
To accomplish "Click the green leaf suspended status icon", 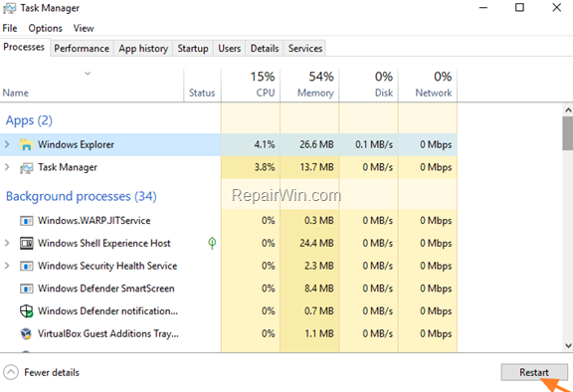I will (x=212, y=244).
